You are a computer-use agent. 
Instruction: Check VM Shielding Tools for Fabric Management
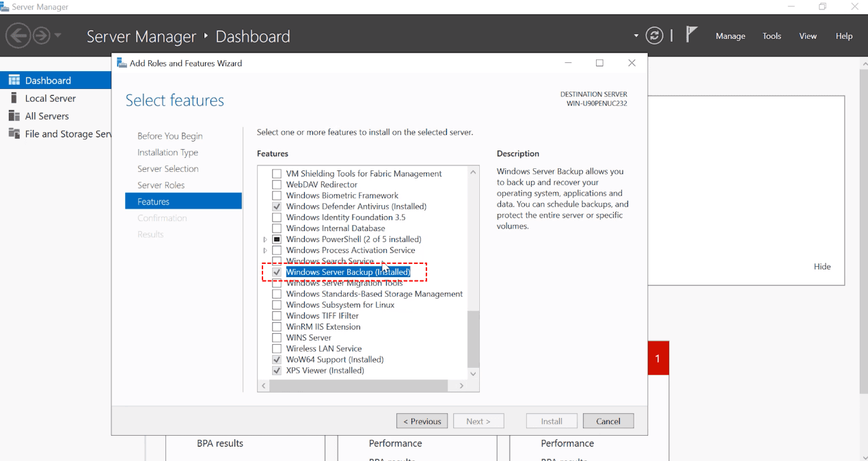tap(277, 174)
